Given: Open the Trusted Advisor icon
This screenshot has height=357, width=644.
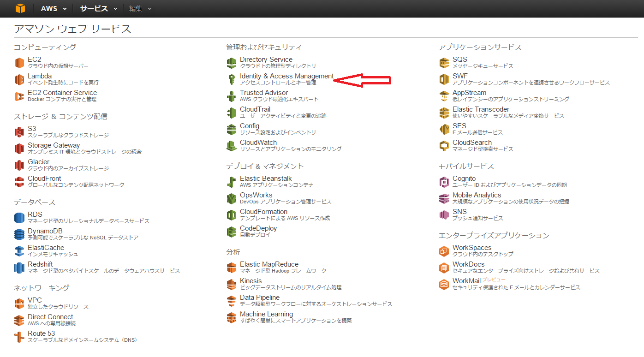Looking at the screenshot, I should point(232,96).
